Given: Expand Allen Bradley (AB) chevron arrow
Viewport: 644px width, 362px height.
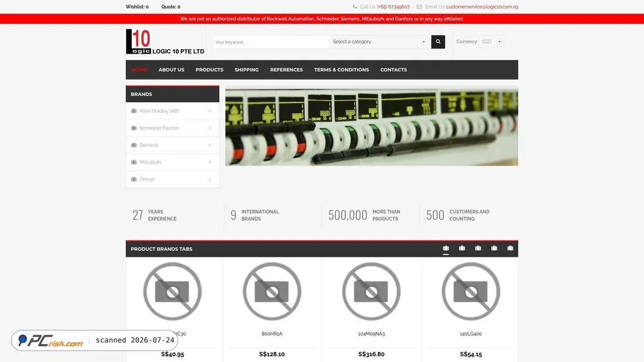Looking at the screenshot, I should point(210,111).
